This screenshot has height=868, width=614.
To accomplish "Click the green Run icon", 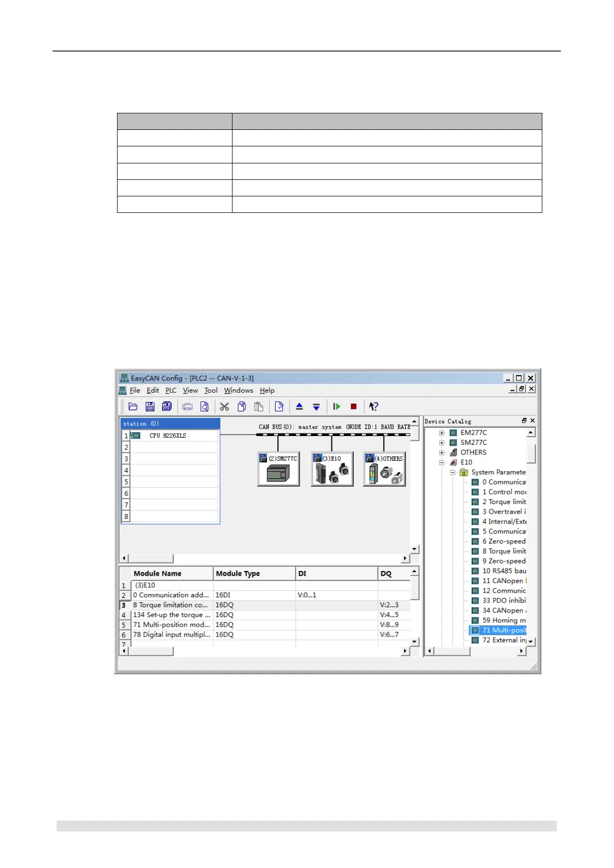I will pyautogui.click(x=336, y=407).
